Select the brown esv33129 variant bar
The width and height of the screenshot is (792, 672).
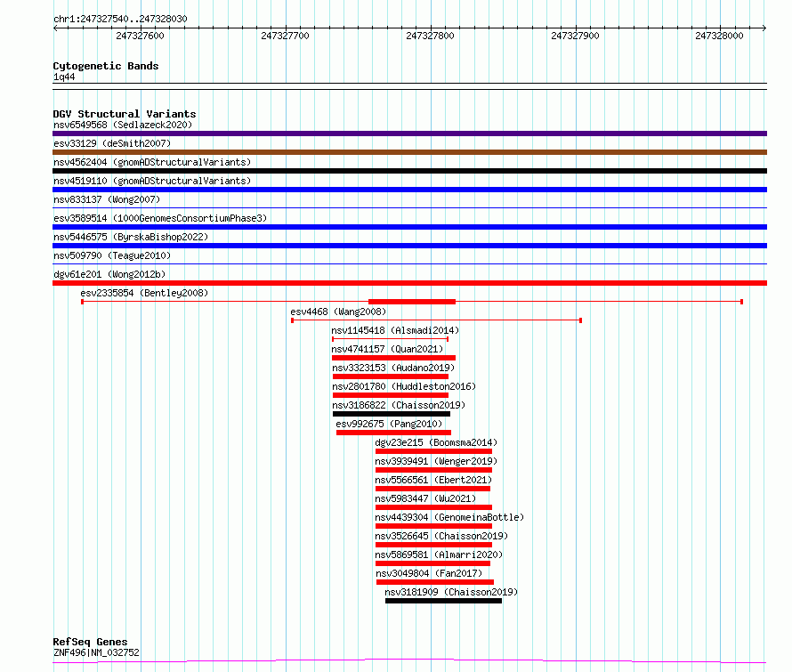coord(409,152)
